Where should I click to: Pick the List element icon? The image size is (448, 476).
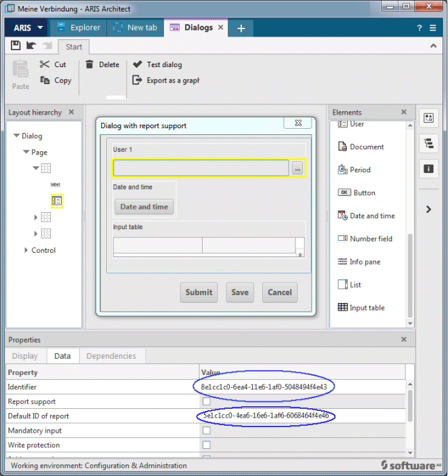pyautogui.click(x=343, y=284)
